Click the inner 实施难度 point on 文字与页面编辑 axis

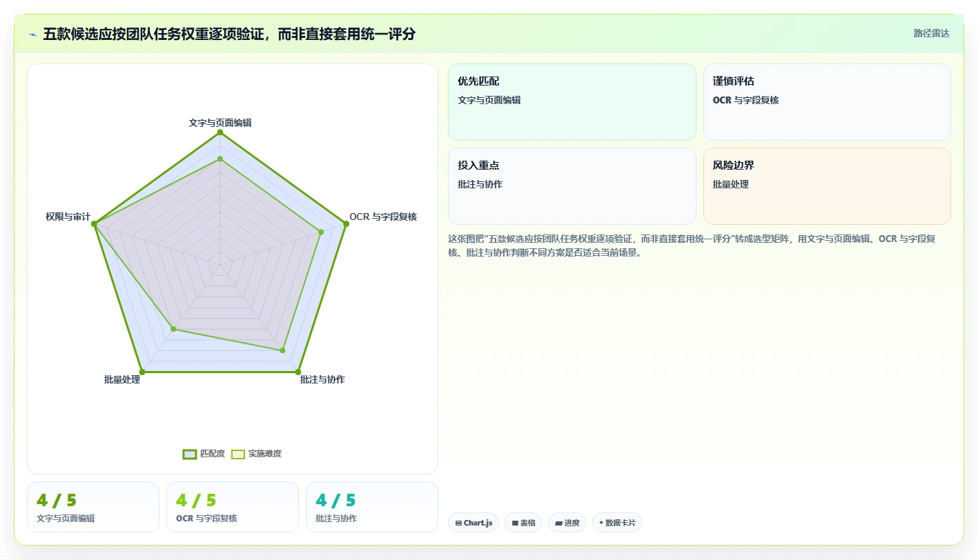pyautogui.click(x=220, y=159)
